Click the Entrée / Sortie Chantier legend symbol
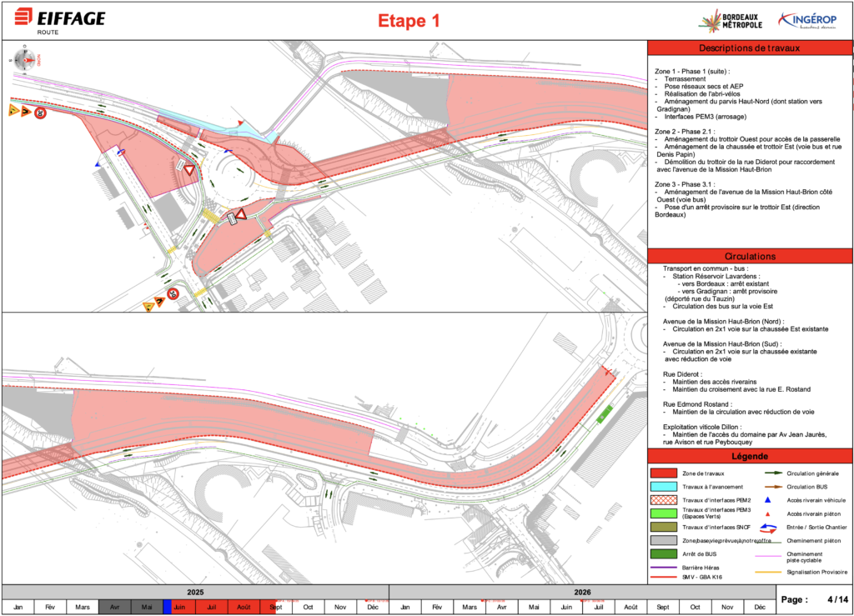The height and width of the screenshot is (616, 854). point(768,528)
